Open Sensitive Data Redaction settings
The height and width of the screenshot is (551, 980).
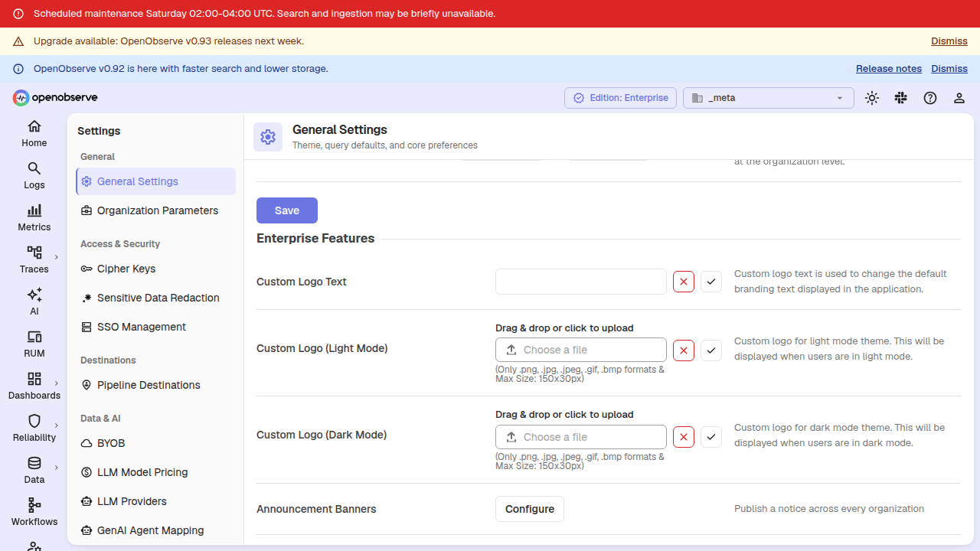[x=156, y=298]
